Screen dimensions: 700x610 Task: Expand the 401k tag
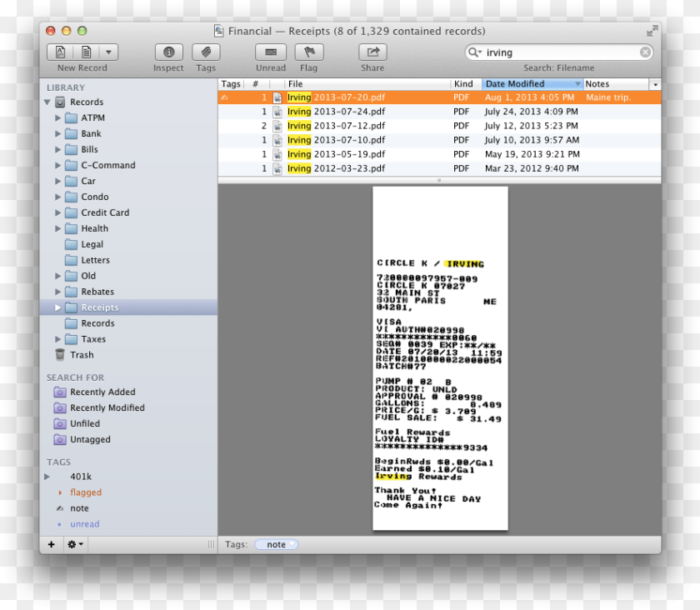click(47, 477)
